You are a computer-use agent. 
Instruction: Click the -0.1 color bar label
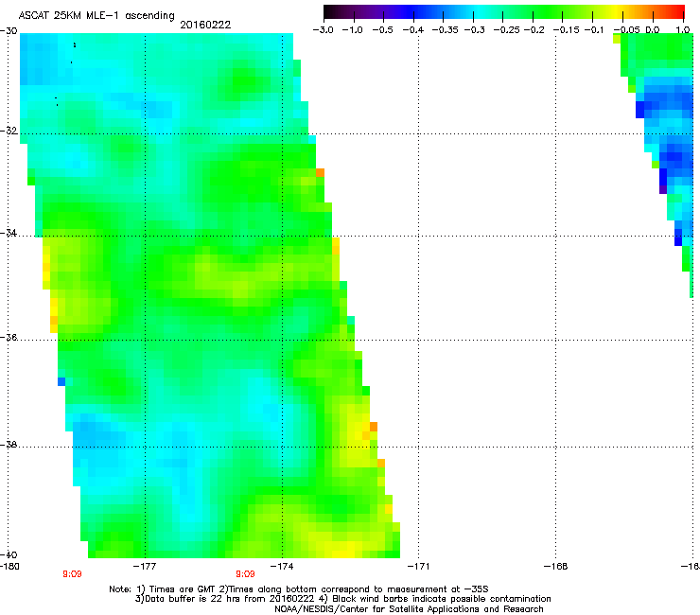click(x=594, y=30)
